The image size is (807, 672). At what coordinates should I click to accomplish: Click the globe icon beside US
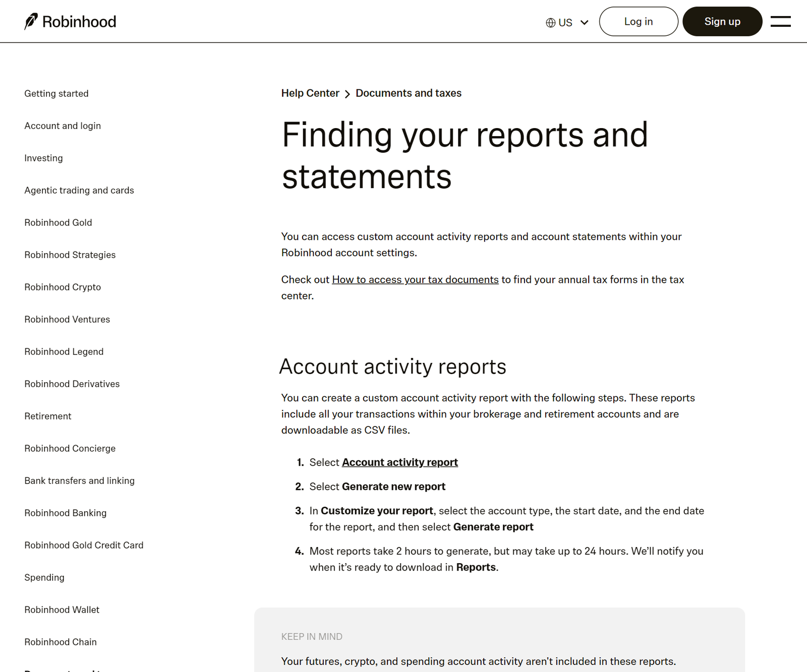click(x=551, y=23)
